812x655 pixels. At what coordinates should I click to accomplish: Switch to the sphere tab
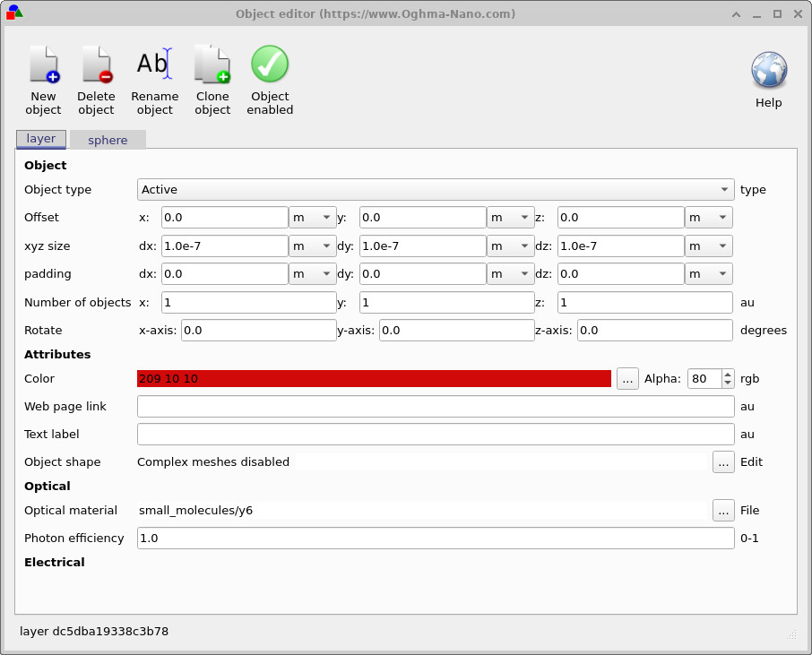point(108,140)
